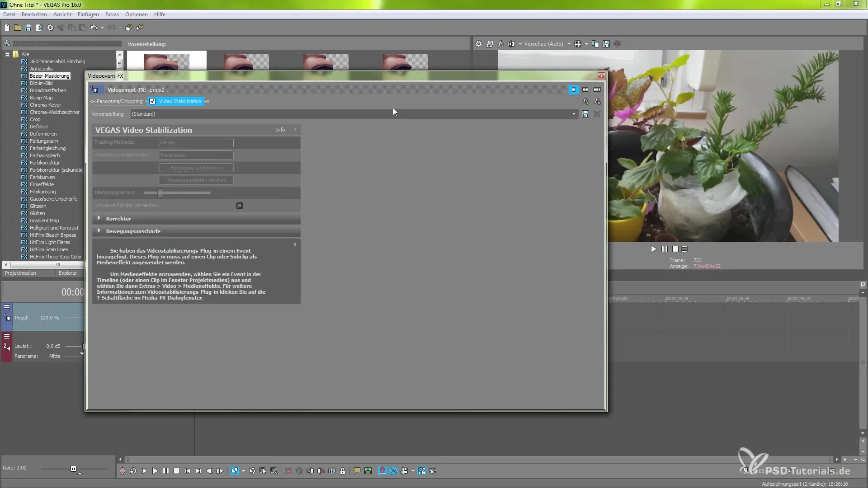Image resolution: width=868 pixels, height=488 pixels.
Task: Insert a marker with the yellow flag icon
Action: pos(357,471)
